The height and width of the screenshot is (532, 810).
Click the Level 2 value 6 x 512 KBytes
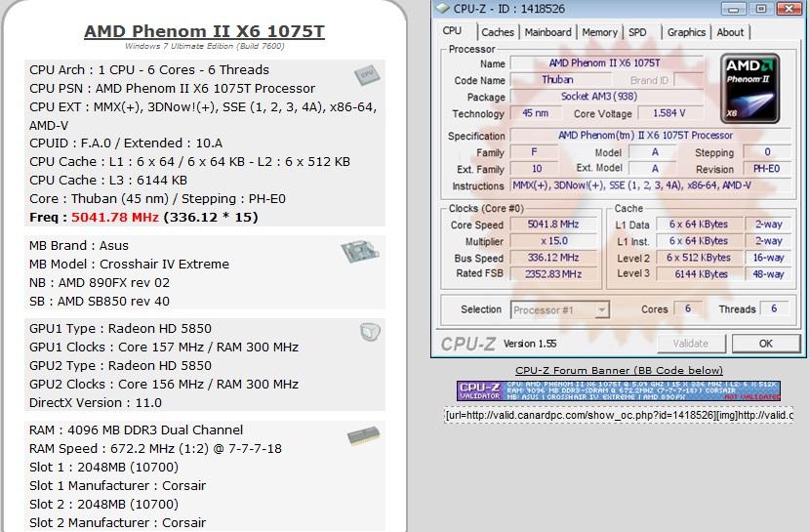point(699,258)
